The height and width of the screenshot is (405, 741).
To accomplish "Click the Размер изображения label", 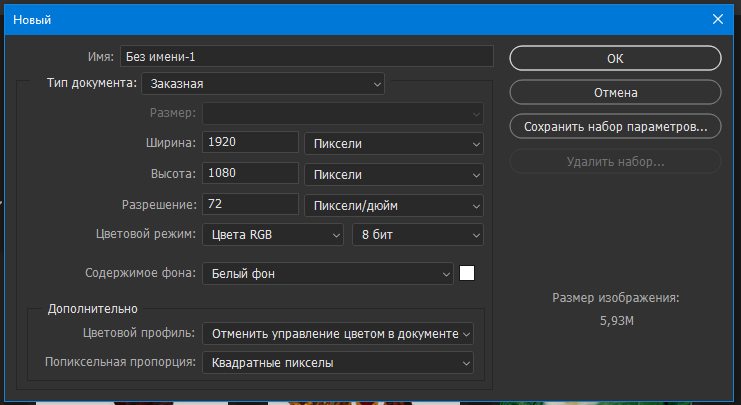I will [x=616, y=298].
